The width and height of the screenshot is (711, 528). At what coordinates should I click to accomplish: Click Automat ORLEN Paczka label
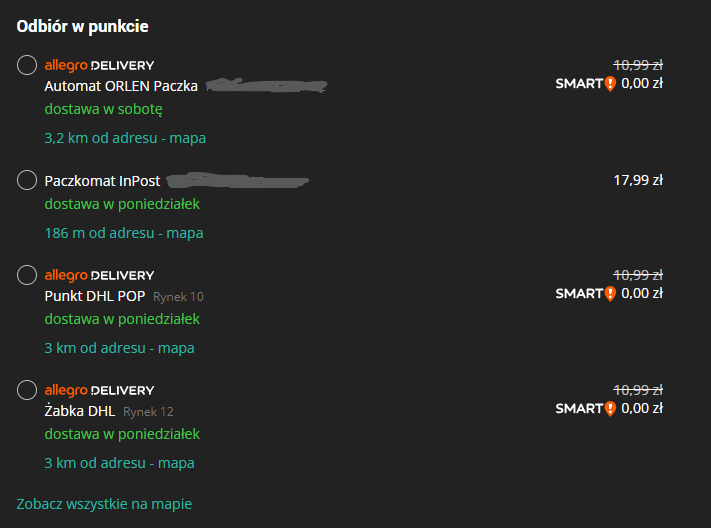(121, 86)
